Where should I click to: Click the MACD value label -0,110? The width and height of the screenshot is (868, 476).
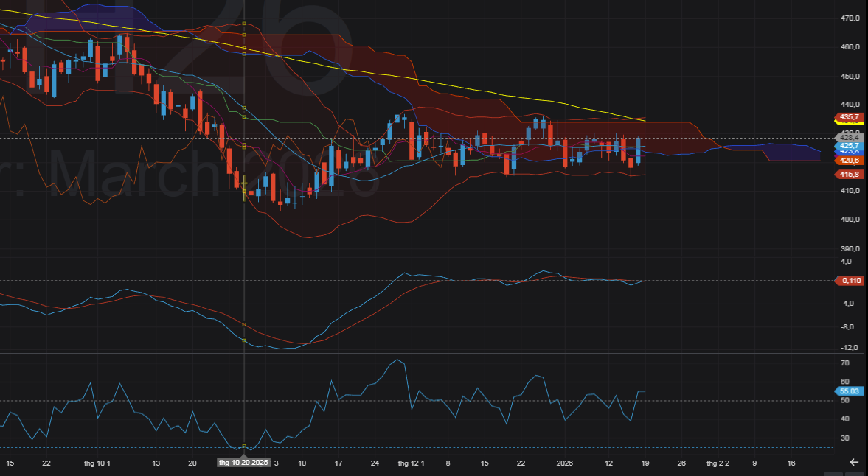point(850,281)
